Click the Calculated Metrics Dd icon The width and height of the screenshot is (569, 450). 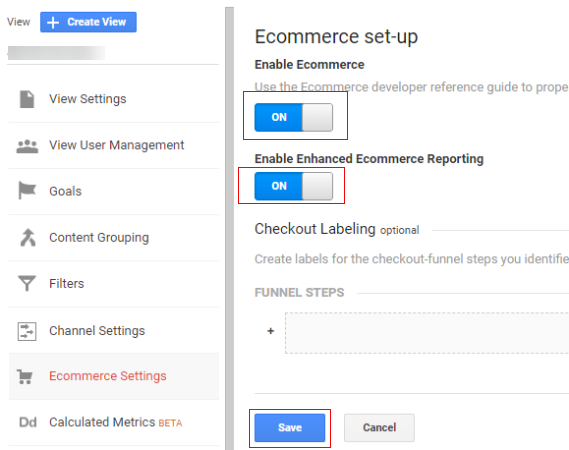[28, 422]
